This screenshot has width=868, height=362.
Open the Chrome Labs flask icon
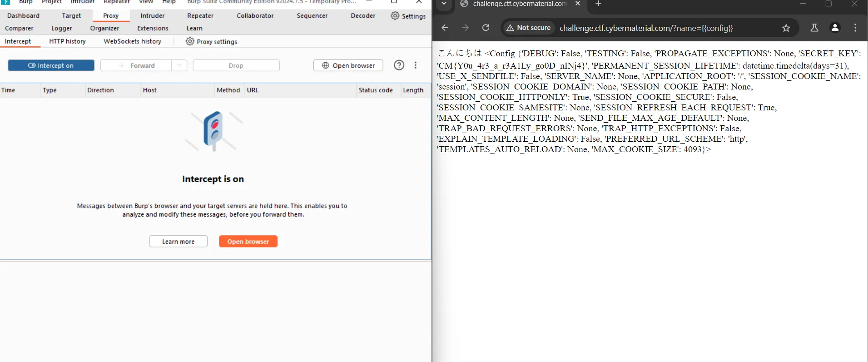(814, 28)
